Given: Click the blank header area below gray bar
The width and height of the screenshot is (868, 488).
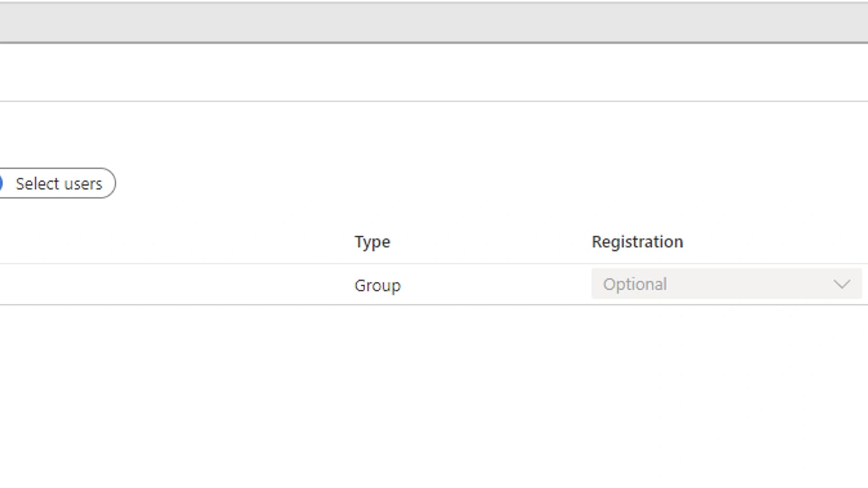Looking at the screenshot, I should 434,72.
